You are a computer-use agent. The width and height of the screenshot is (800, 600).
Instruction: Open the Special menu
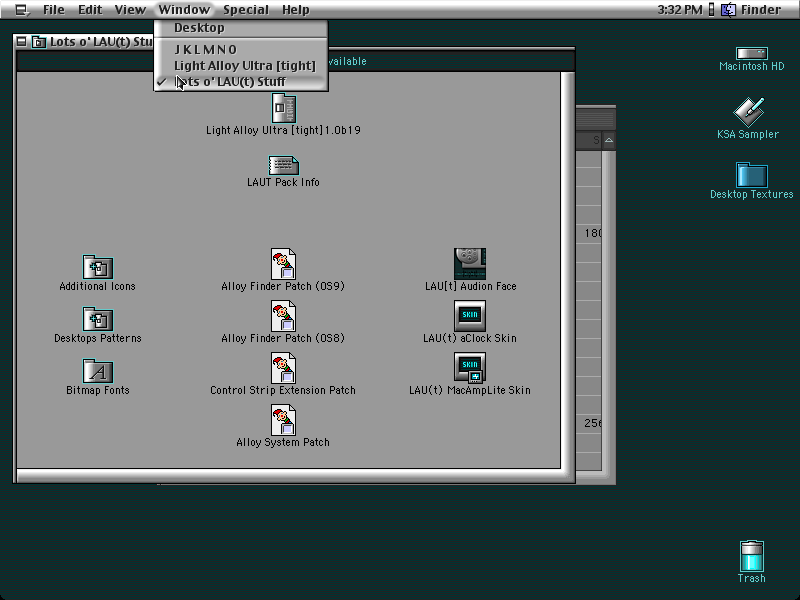click(246, 10)
